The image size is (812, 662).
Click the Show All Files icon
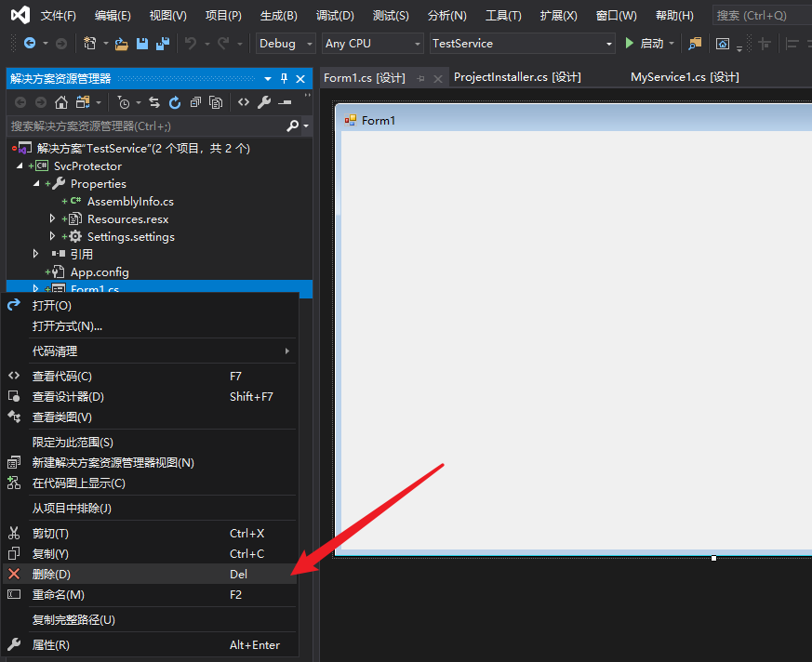(x=216, y=102)
